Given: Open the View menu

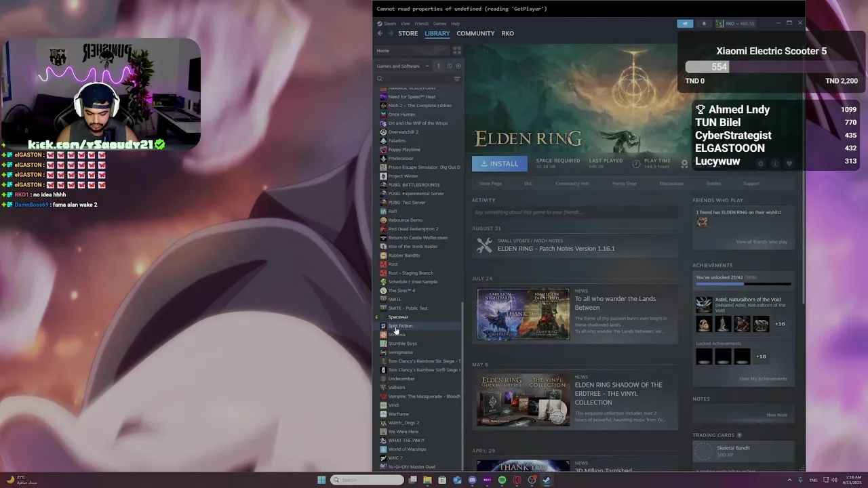Looking at the screenshot, I should point(405,24).
